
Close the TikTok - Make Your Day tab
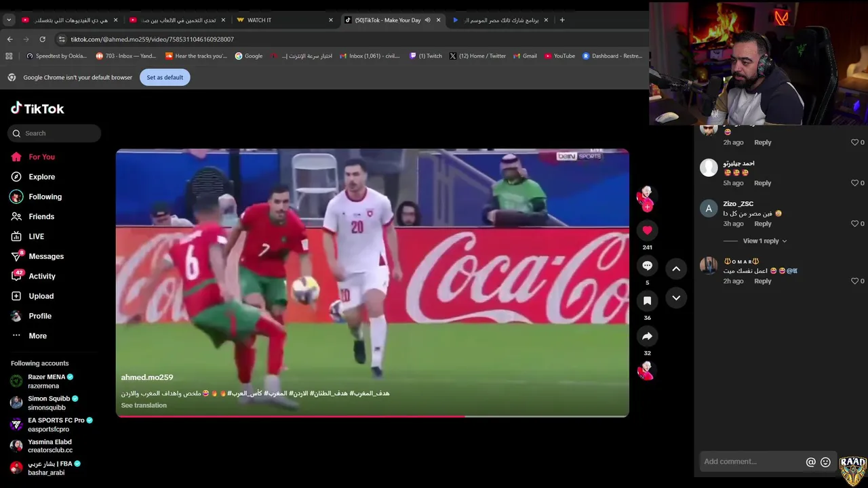(438, 20)
